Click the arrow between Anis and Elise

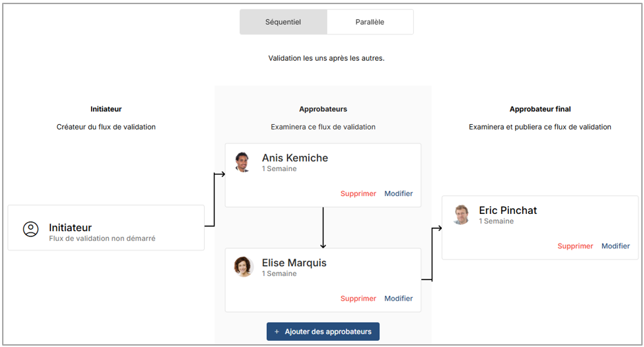323,228
